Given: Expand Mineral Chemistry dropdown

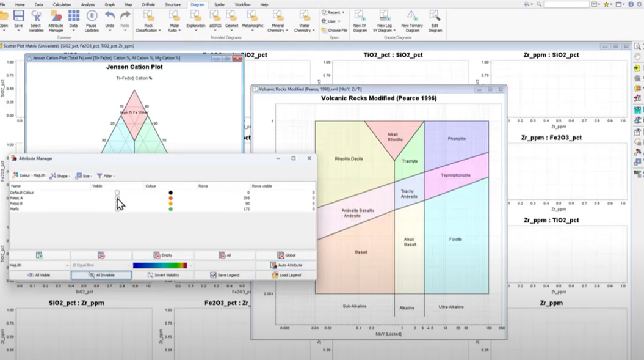Looking at the screenshot, I should coord(278,21).
